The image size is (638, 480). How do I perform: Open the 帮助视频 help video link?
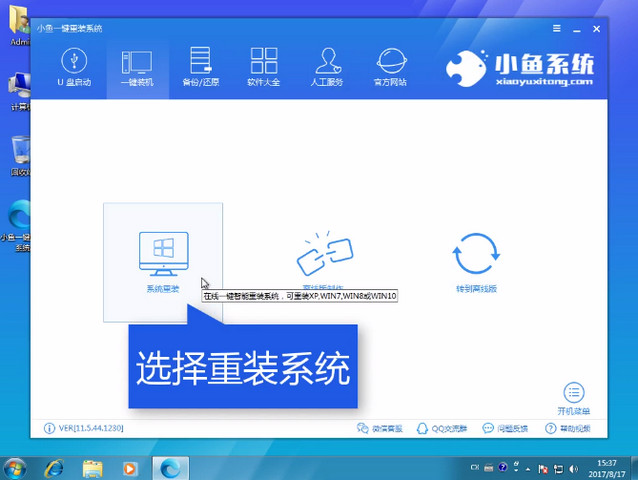pos(568,429)
